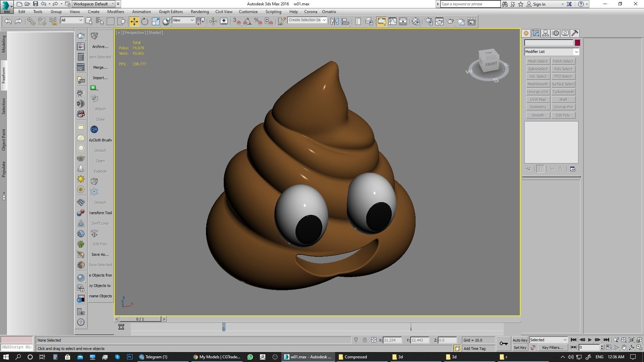Viewport: 644px width, 362px height.
Task: Open the Select by Name list
Action: click(100, 21)
